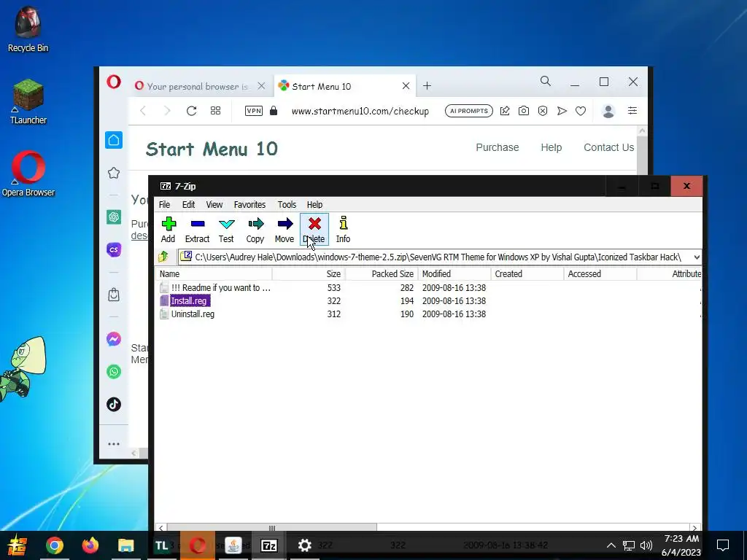Sort by the Created column header

[527, 274]
